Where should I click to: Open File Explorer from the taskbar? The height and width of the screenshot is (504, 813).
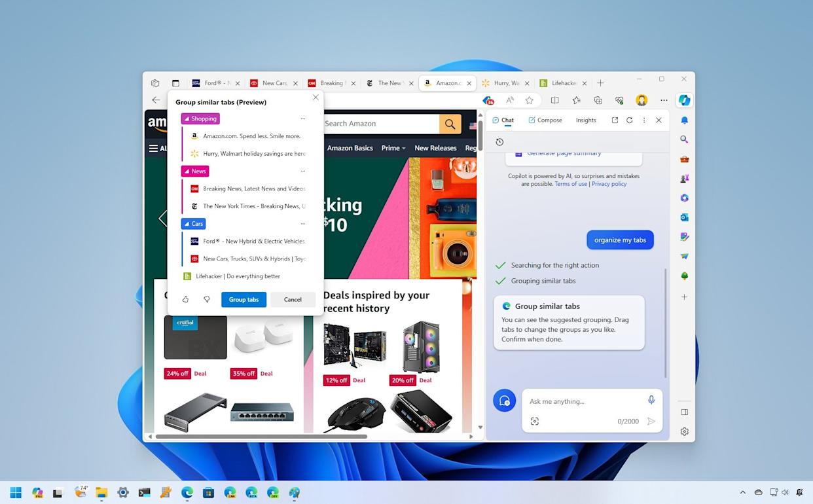101,492
